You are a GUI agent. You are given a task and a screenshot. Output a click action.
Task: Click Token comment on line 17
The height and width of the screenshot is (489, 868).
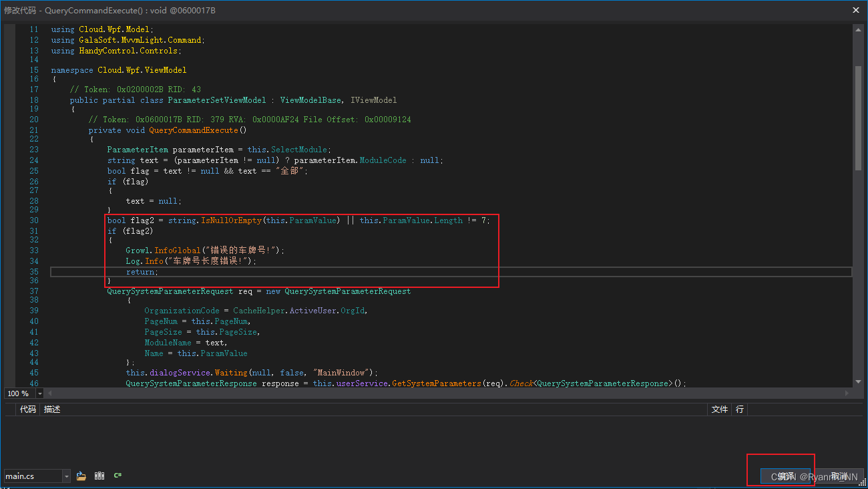coord(136,90)
